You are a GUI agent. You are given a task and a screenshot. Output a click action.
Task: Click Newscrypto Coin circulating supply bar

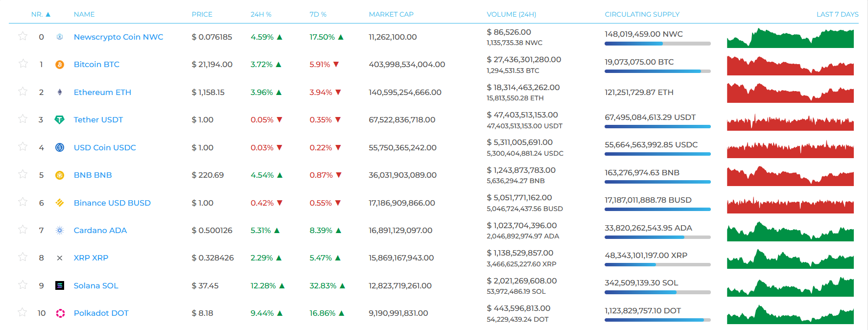tap(657, 44)
